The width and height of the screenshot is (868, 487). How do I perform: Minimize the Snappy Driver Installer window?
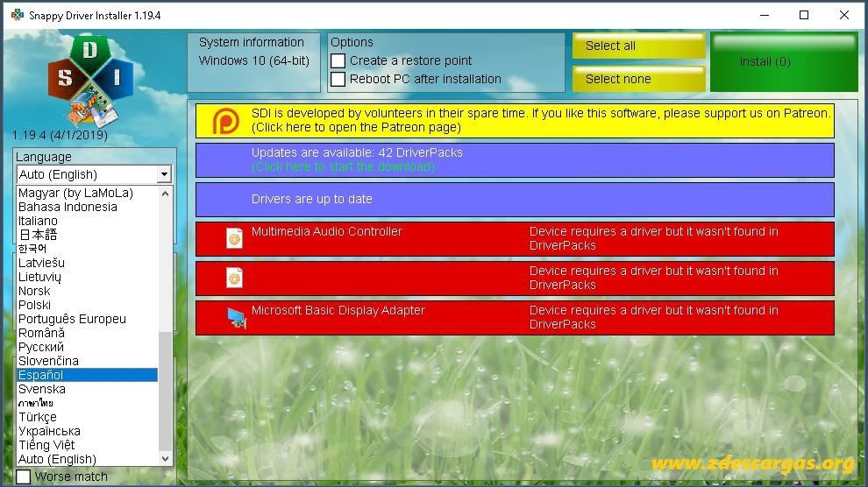tap(765, 15)
